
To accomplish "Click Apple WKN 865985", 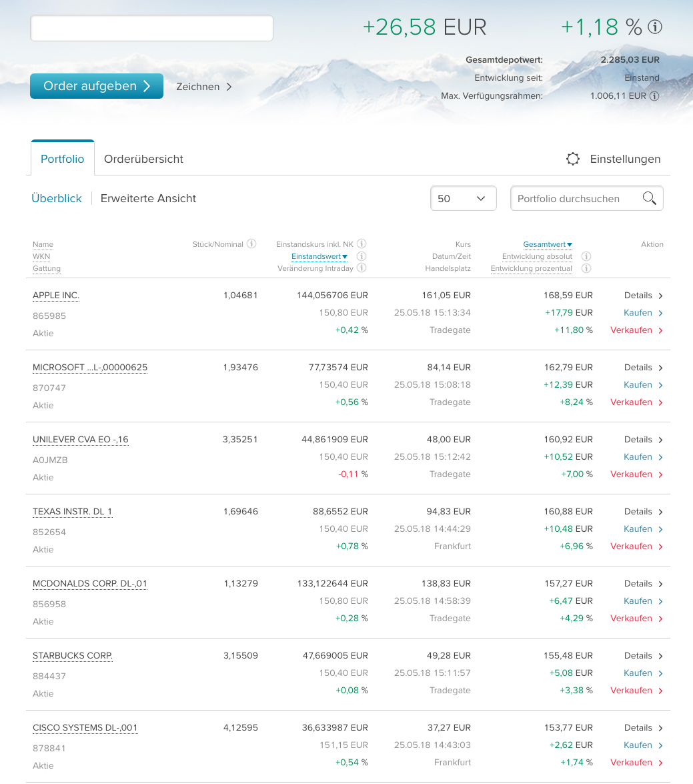I will [49, 316].
